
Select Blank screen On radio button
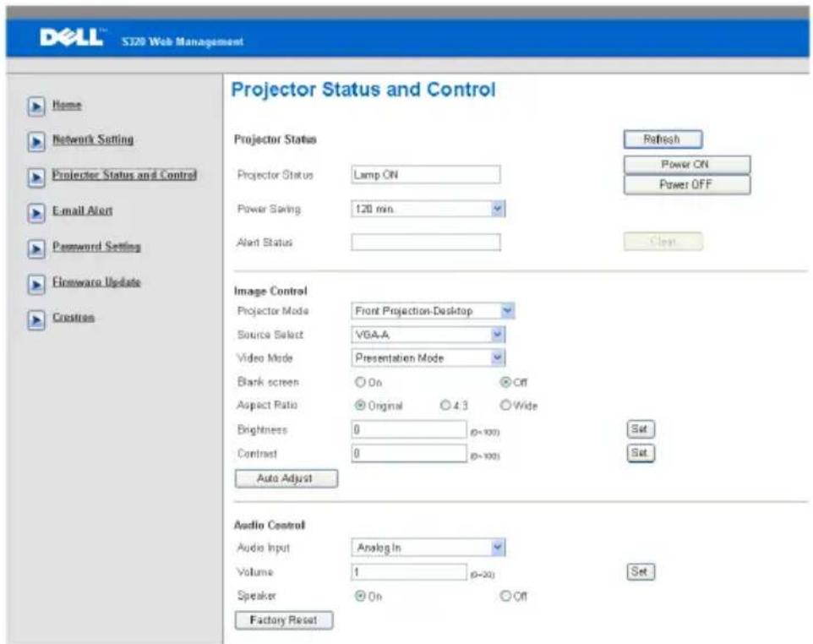pyautogui.click(x=360, y=382)
